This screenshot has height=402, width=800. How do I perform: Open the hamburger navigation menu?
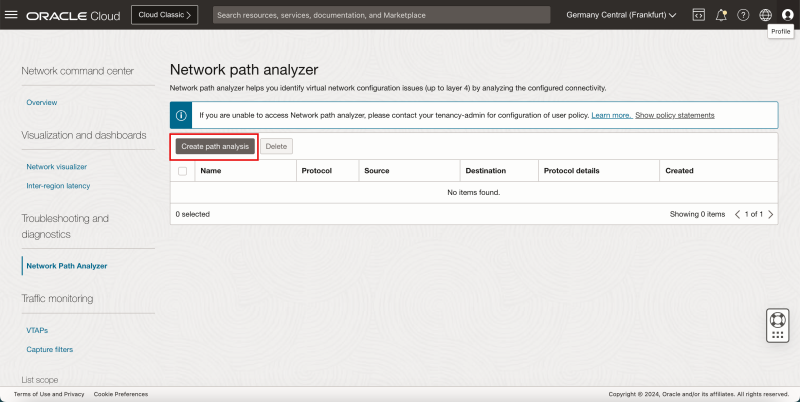[13, 15]
